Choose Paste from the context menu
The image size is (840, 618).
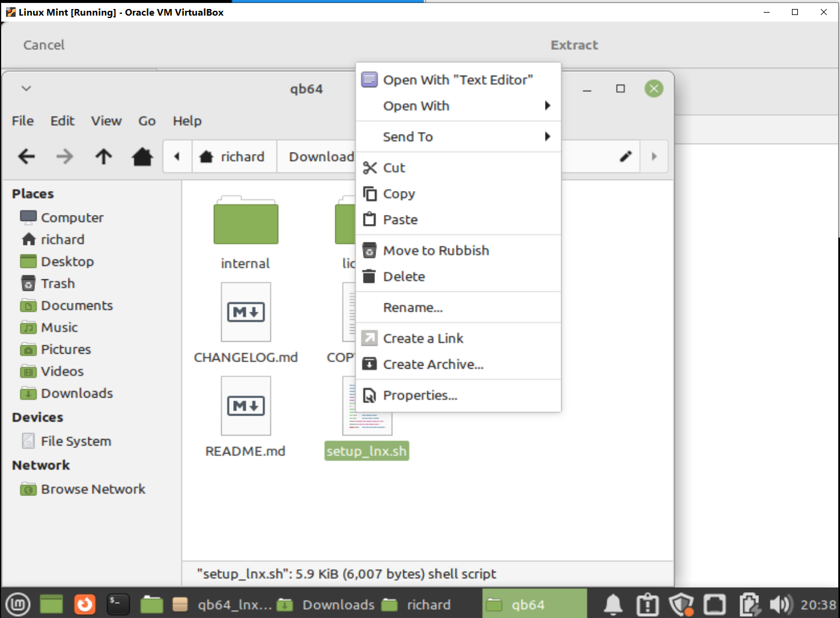(x=458, y=219)
